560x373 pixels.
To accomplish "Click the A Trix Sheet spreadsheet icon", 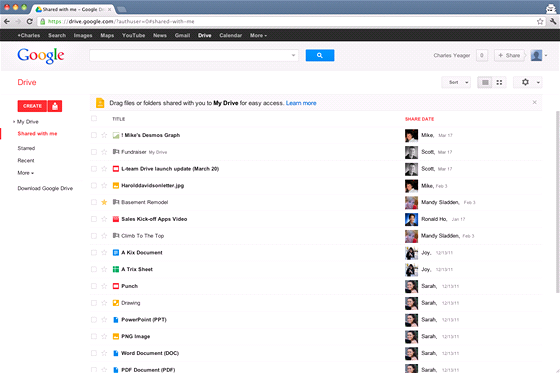I will [x=116, y=269].
